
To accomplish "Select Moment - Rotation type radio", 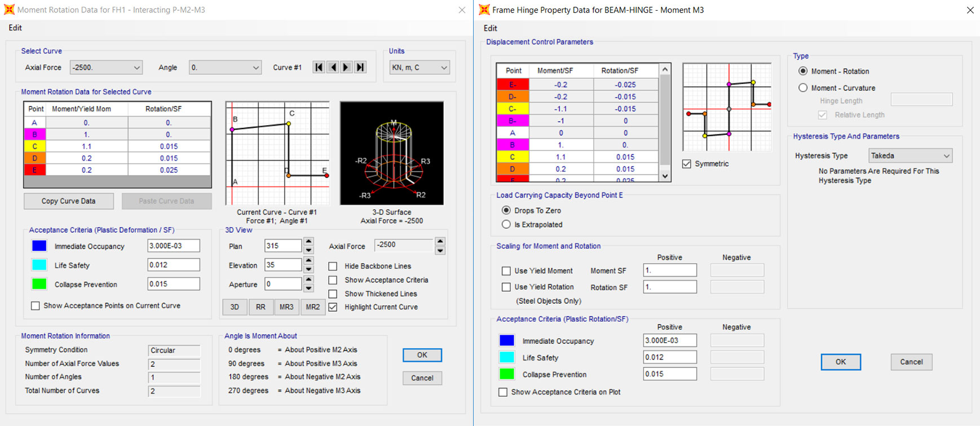I will [803, 71].
